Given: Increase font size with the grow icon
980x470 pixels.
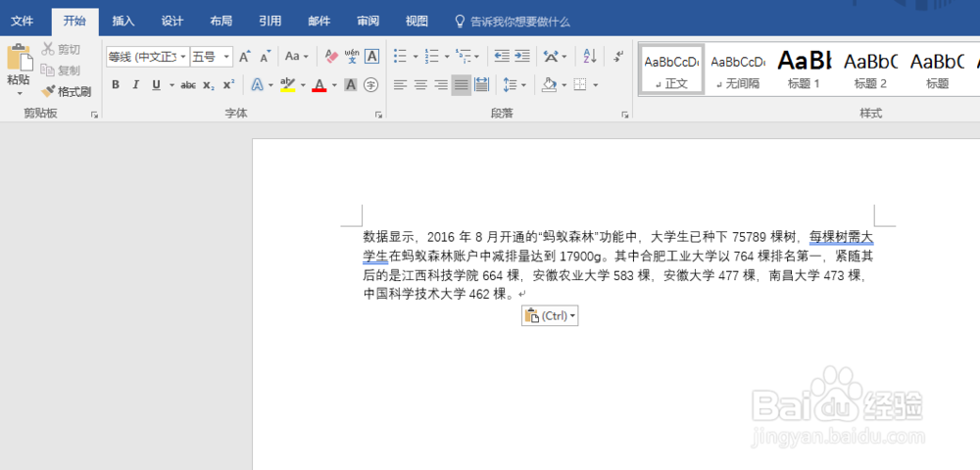Looking at the screenshot, I should click(x=244, y=57).
